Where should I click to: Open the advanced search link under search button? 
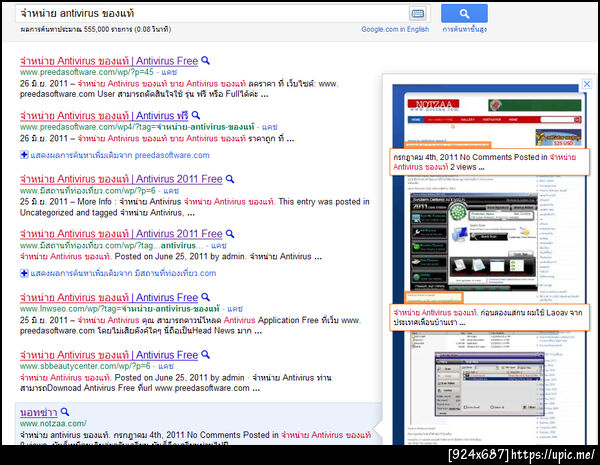465,29
